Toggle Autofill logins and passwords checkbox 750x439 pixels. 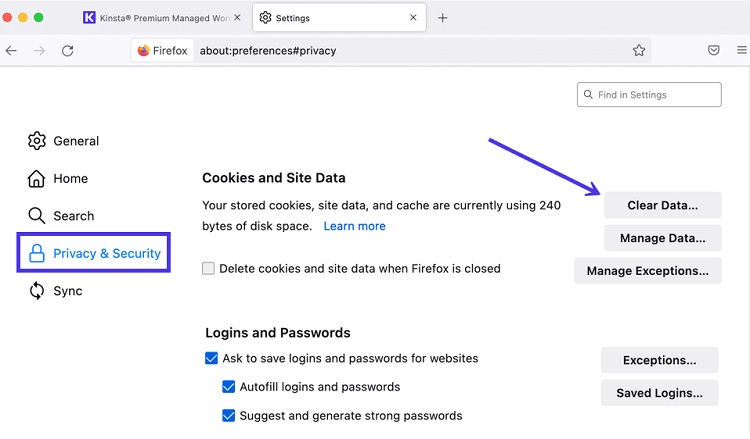coord(229,386)
